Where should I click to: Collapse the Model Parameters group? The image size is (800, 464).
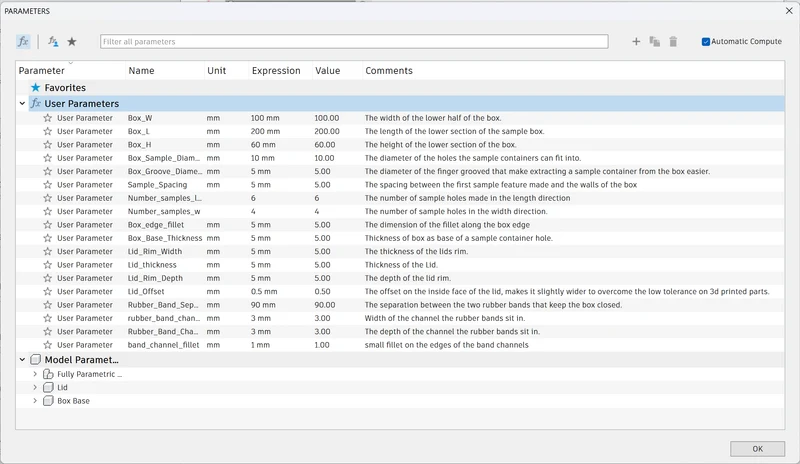click(x=22, y=360)
